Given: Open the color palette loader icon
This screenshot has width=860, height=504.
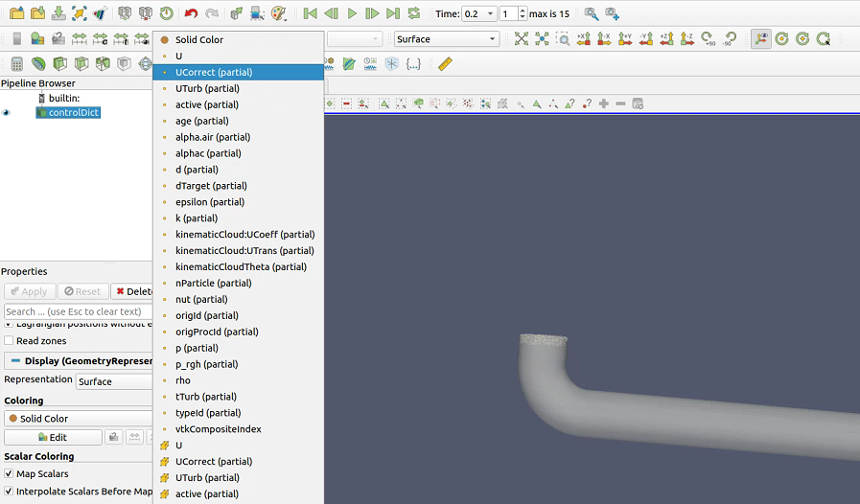Looking at the screenshot, I should pyautogui.click(x=279, y=13).
